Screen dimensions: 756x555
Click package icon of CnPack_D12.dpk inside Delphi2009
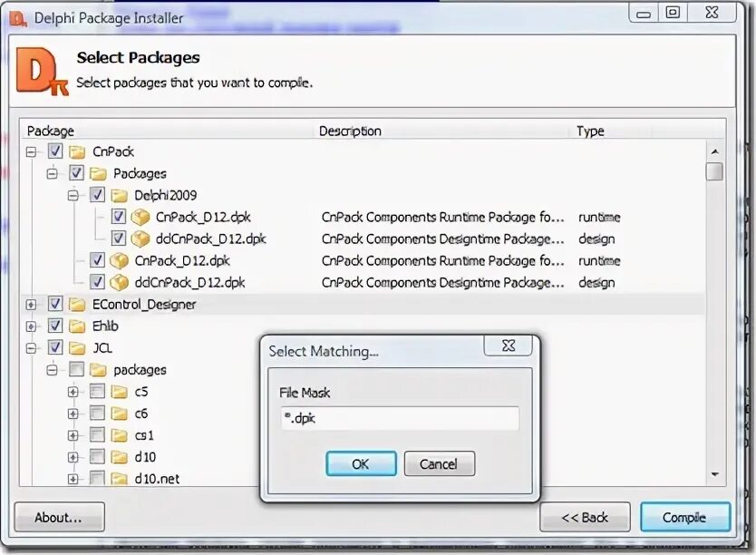coord(141,217)
